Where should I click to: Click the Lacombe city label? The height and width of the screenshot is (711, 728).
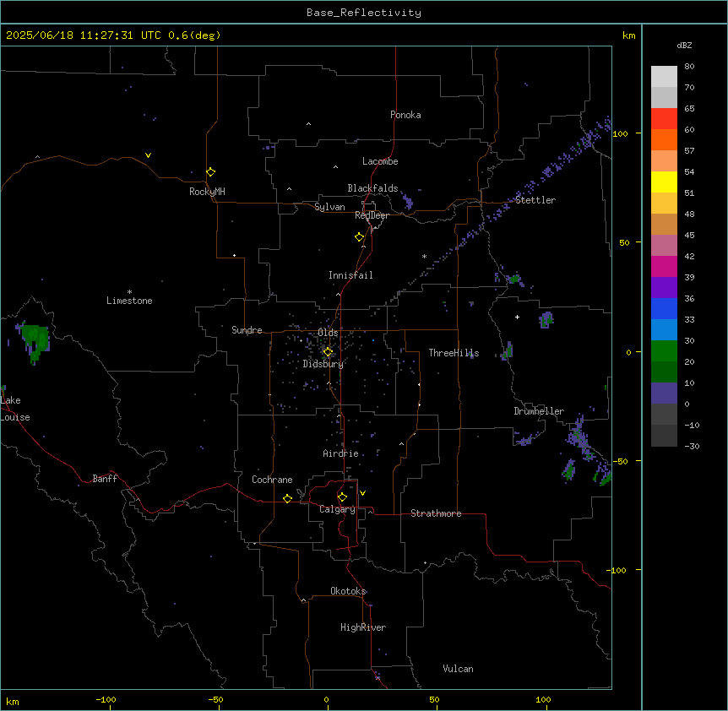click(380, 161)
